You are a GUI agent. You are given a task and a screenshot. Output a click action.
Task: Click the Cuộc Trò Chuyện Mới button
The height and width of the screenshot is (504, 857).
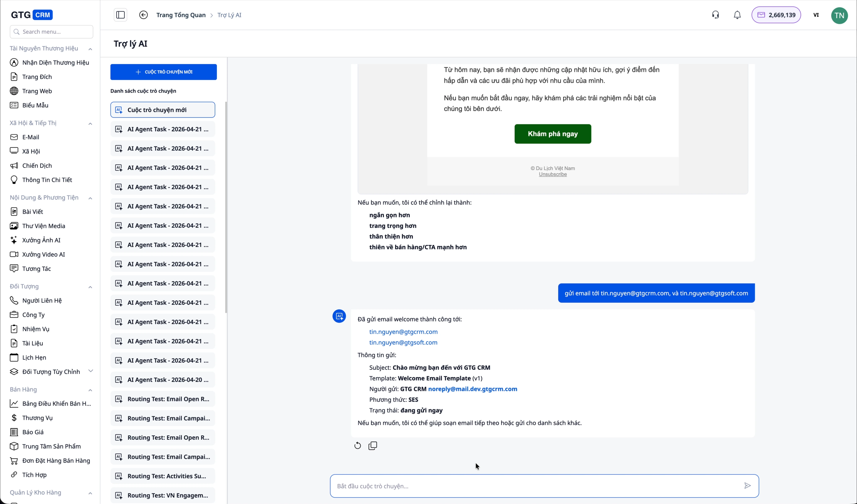[x=164, y=72]
